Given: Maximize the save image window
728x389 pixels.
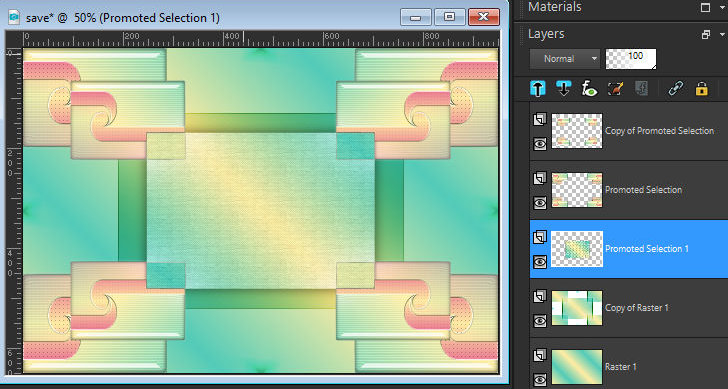Looking at the screenshot, I should point(449,17).
